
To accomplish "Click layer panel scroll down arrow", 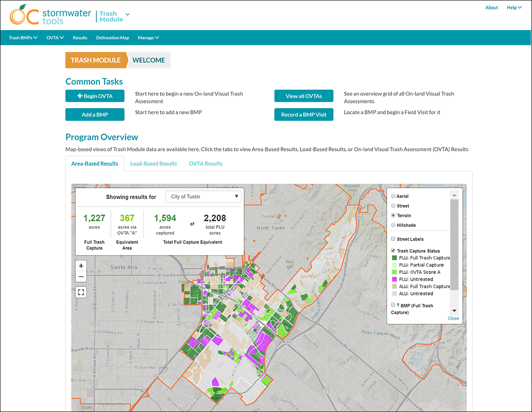I will 454,311.
